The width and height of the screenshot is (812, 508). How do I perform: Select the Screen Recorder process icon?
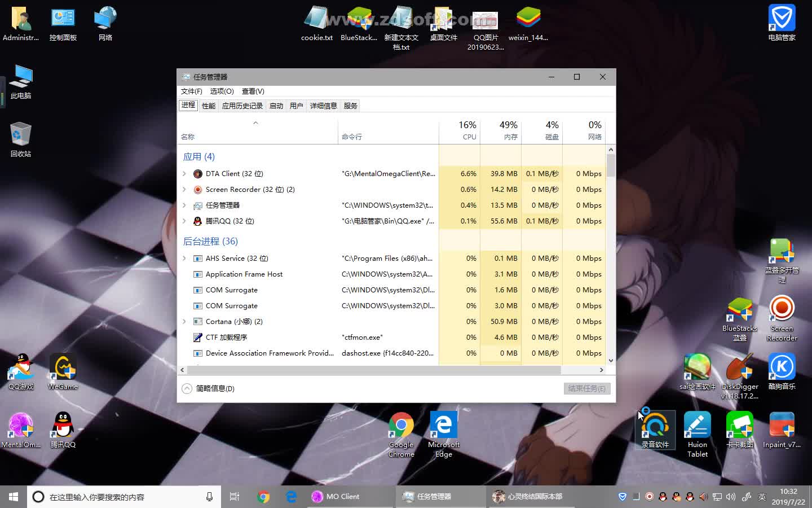click(198, 190)
